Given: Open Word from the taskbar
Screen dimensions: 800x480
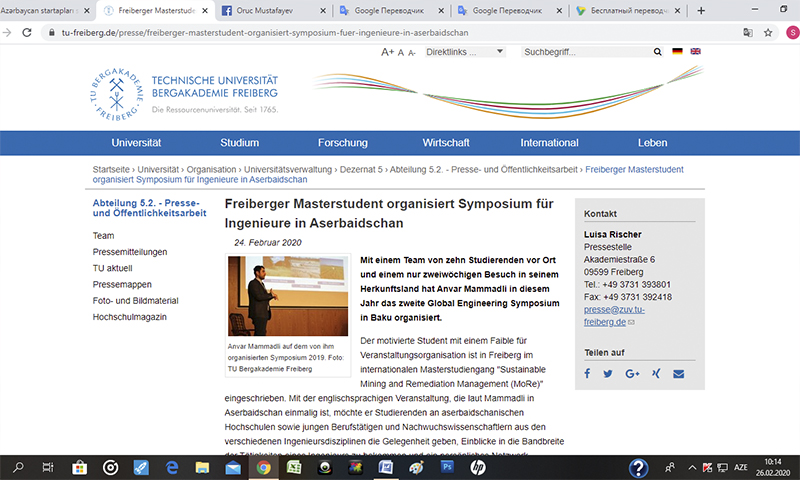Looking at the screenshot, I should click(x=386, y=467).
